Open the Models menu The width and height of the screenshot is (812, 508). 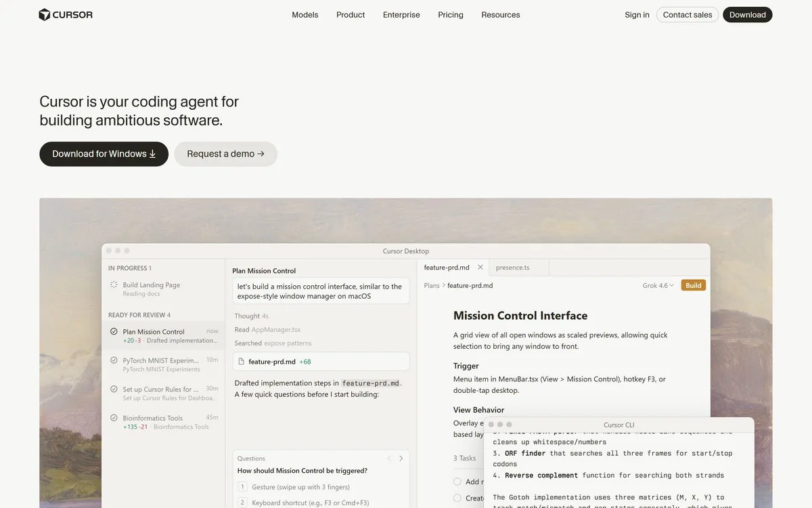point(305,14)
